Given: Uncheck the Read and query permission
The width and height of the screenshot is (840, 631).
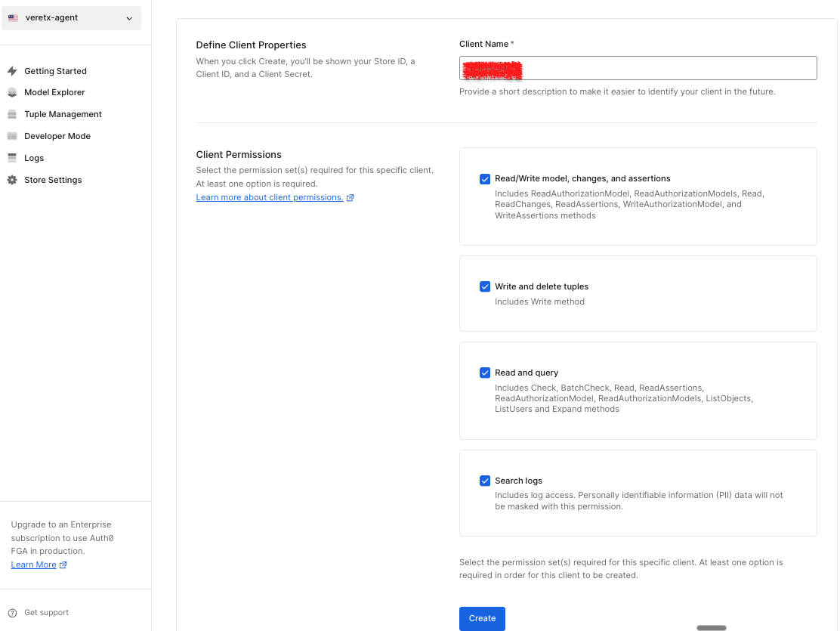Looking at the screenshot, I should click(x=485, y=373).
